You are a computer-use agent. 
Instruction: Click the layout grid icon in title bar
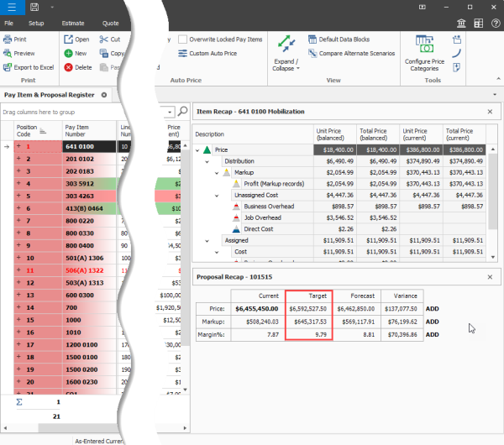[x=479, y=24]
